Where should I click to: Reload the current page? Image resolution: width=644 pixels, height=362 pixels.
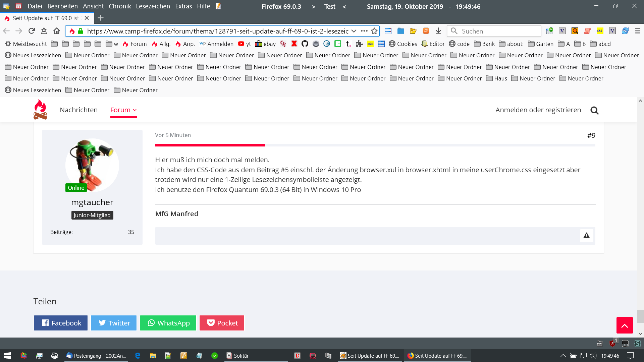[32, 31]
